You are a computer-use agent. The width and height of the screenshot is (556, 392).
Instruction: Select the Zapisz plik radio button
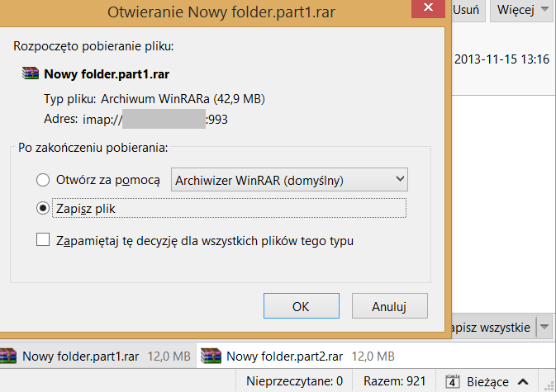(43, 208)
